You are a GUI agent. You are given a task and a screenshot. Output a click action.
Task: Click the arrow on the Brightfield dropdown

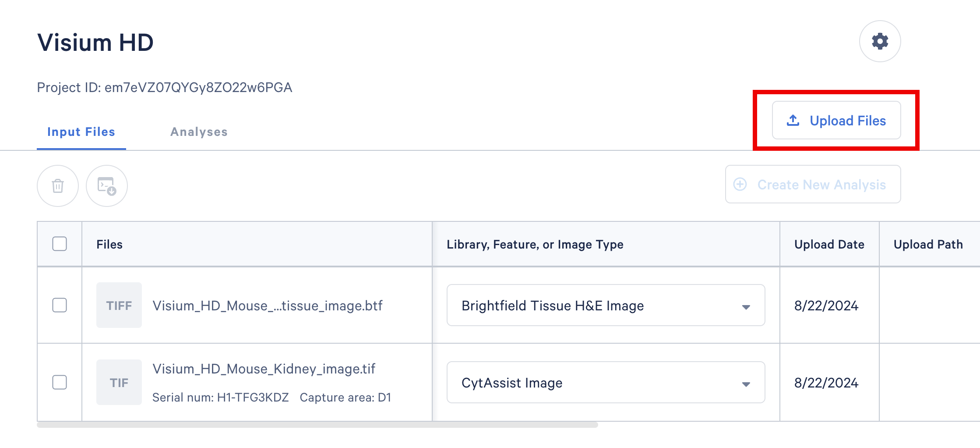point(746,307)
